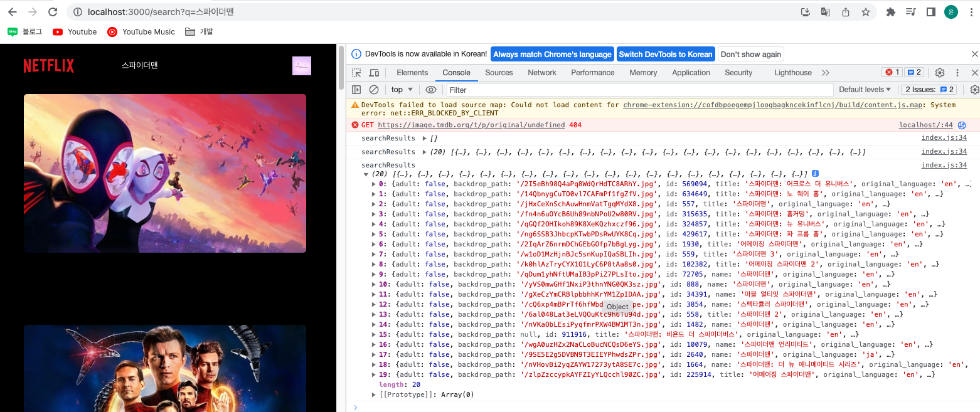Image resolution: width=980 pixels, height=412 pixels.
Task: Switch to the Lighthouse tab
Action: 793,73
